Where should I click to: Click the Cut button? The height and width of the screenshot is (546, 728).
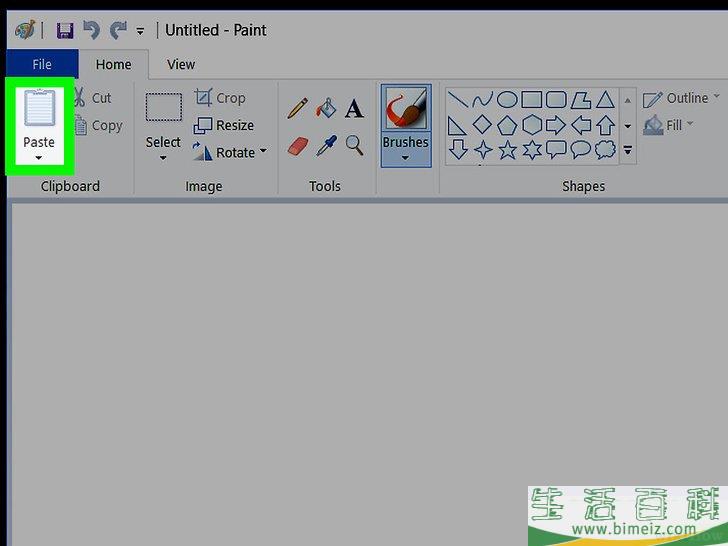[92, 98]
